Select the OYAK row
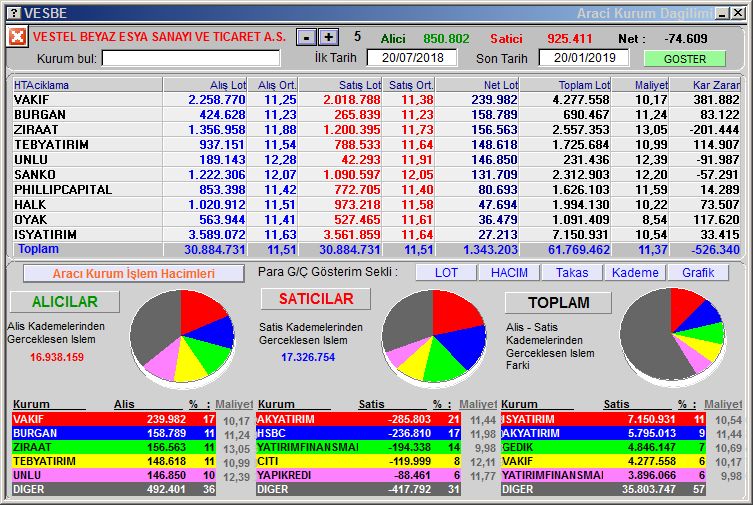753x505 pixels. pos(376,219)
